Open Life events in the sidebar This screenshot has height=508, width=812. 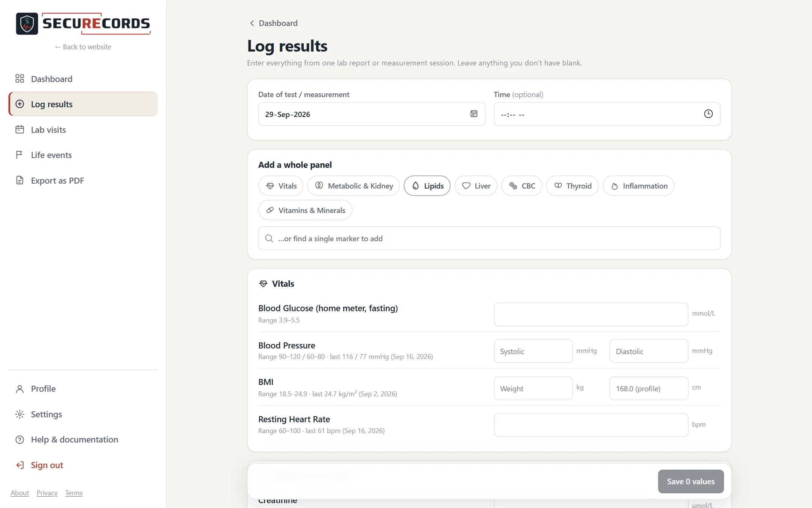coord(83,155)
